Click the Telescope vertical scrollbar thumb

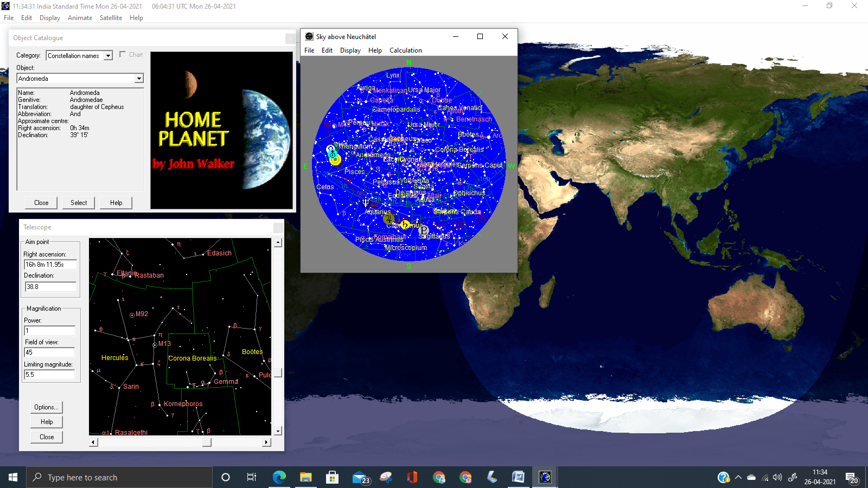click(x=278, y=373)
